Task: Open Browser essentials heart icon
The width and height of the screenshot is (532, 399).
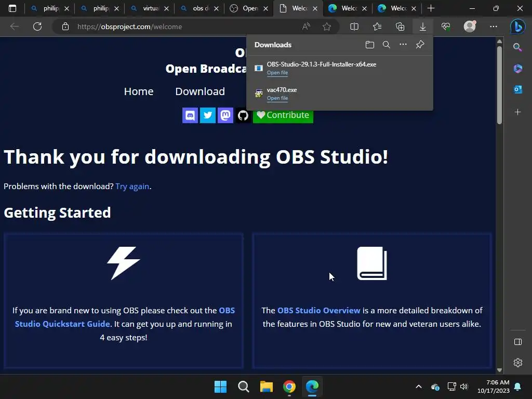Action: (446, 26)
